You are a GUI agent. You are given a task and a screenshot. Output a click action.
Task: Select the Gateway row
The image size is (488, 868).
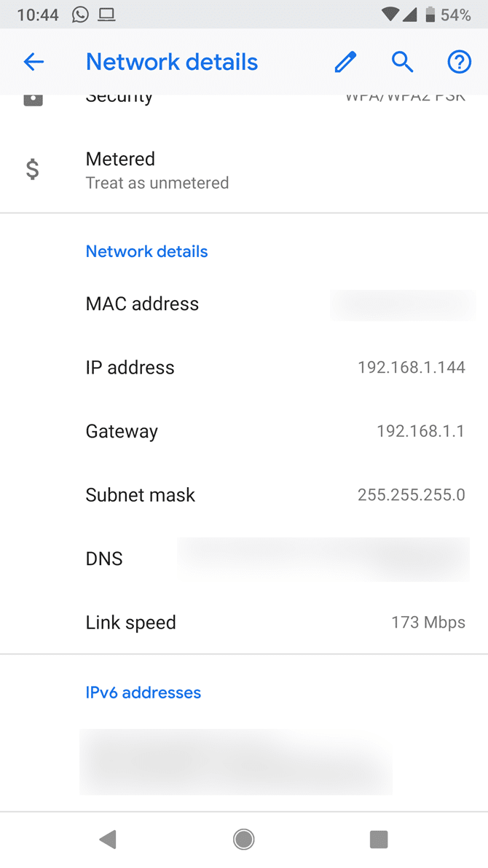[x=244, y=431]
